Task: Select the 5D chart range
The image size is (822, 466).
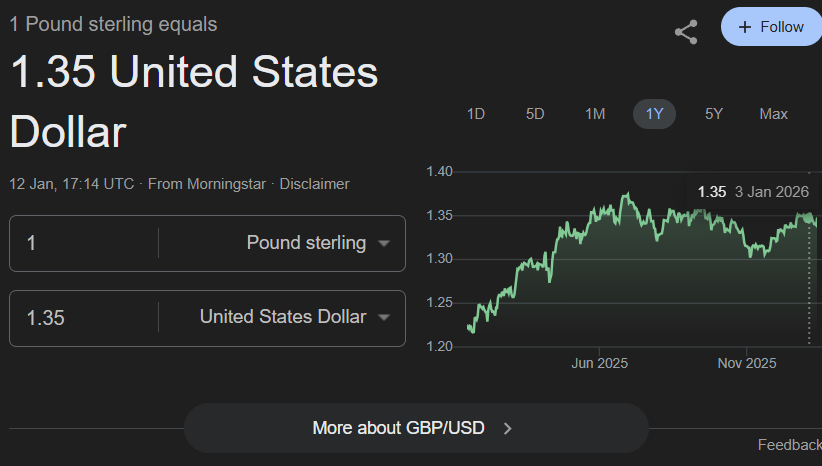Action: (x=535, y=114)
